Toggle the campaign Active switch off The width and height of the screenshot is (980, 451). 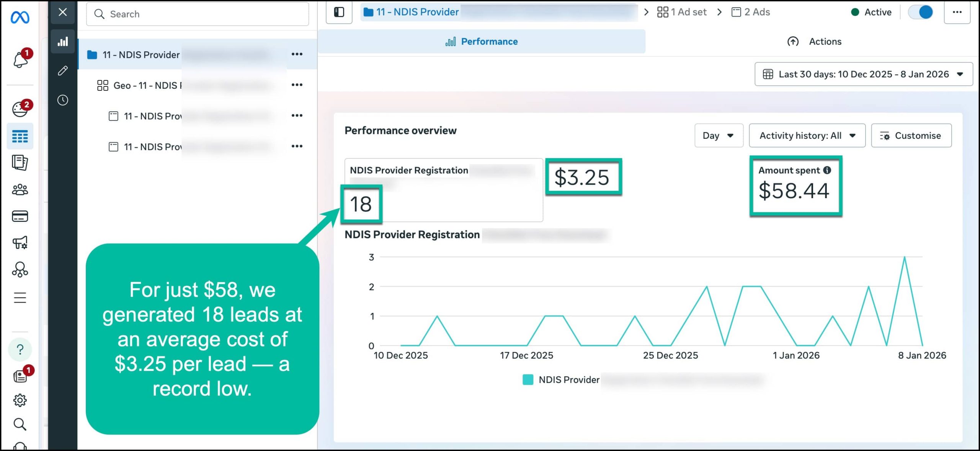[921, 12]
